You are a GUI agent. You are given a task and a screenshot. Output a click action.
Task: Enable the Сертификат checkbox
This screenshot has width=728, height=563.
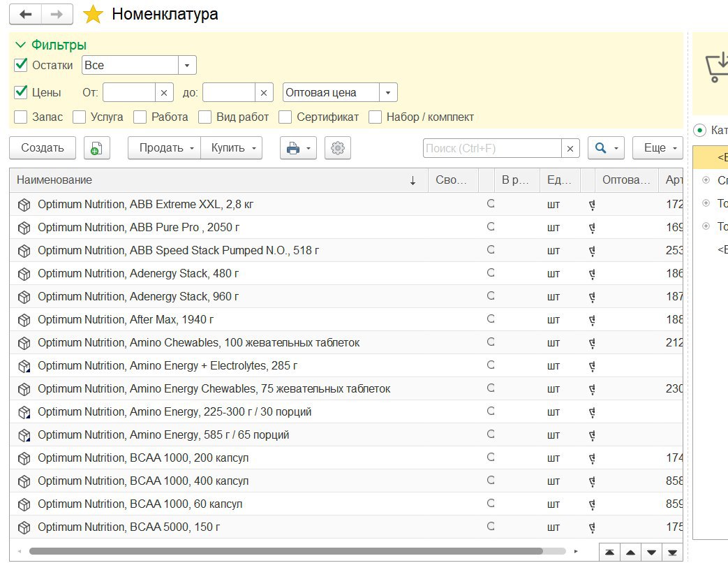point(285,117)
